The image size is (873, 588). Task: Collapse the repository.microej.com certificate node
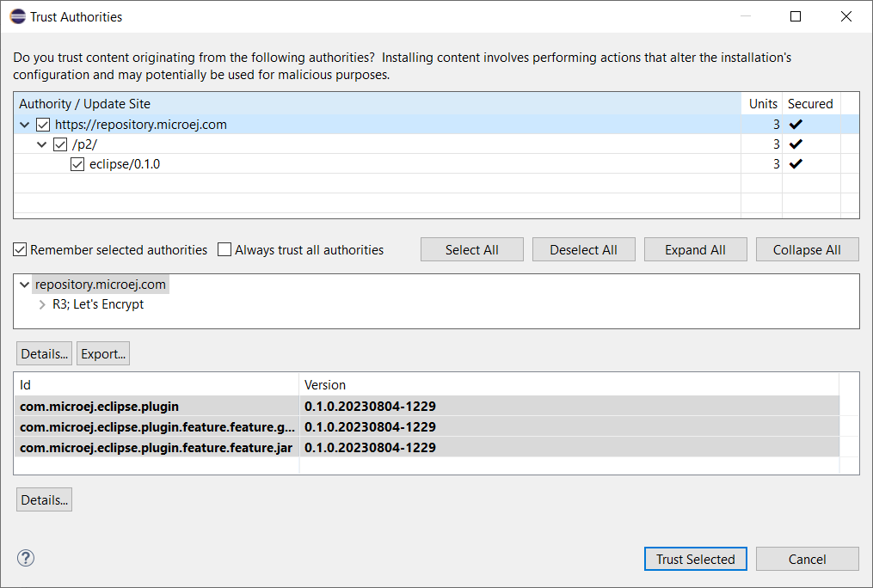point(24,285)
